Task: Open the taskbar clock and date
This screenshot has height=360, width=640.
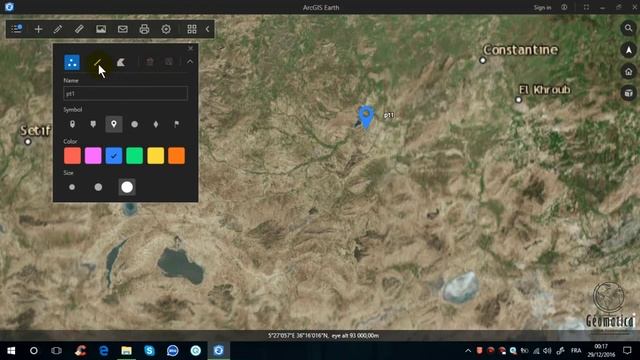Action: click(x=601, y=351)
